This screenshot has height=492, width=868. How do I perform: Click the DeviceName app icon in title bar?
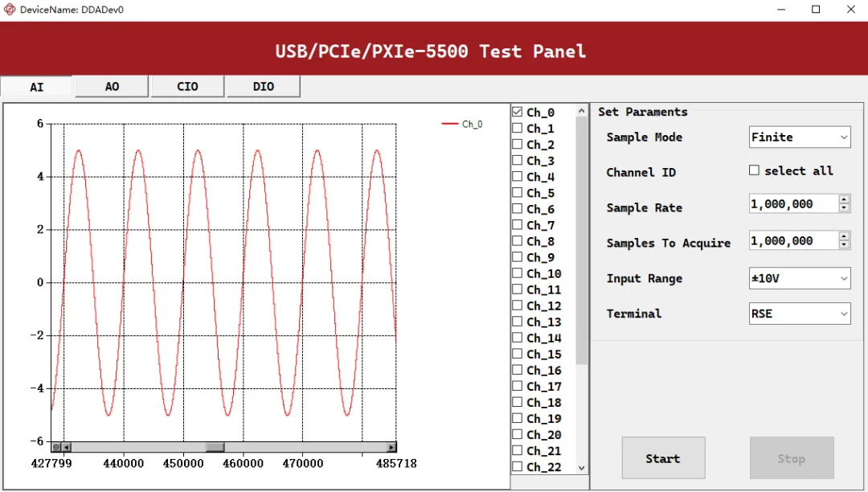[x=10, y=10]
